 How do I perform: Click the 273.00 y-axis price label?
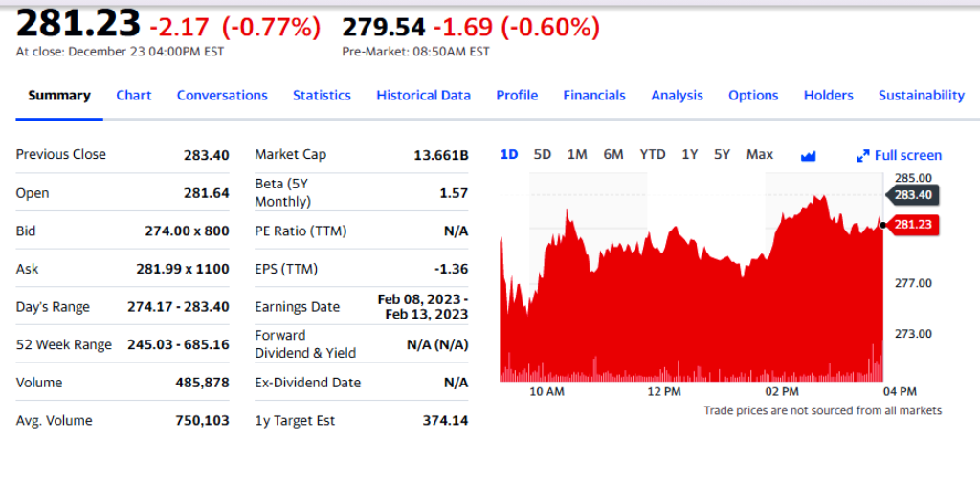[913, 334]
